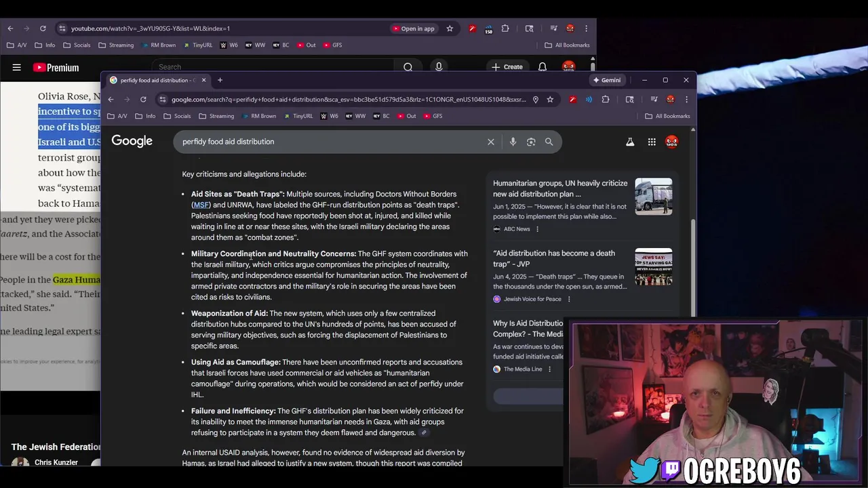
Task: Open GFS bookmark in Google window
Action: click(433, 116)
